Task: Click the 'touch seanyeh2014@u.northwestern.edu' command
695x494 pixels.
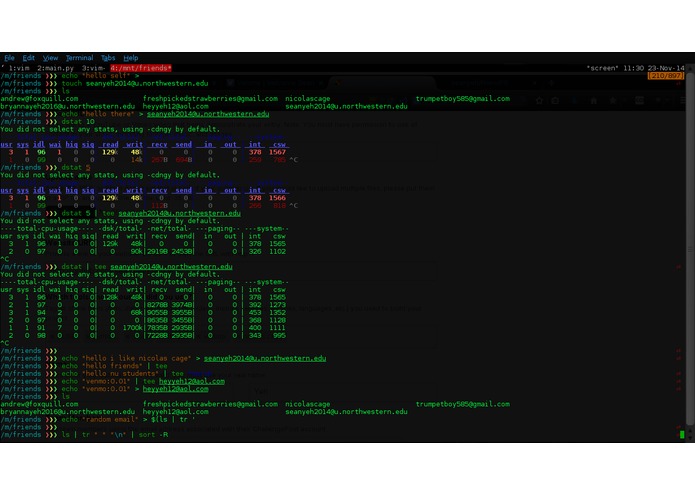Action: pos(135,83)
